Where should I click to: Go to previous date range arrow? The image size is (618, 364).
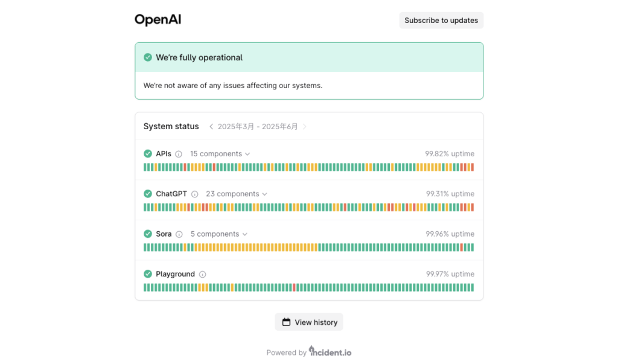211,127
